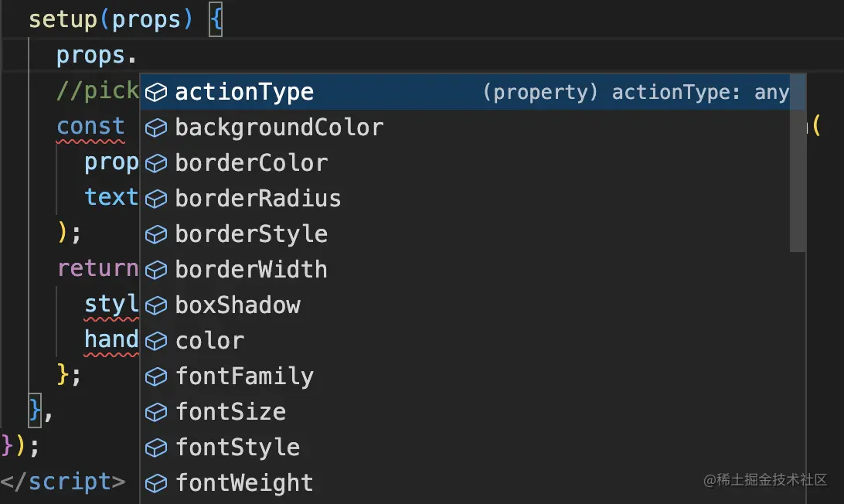Choose fontFamily from the suggestions

click(x=244, y=377)
